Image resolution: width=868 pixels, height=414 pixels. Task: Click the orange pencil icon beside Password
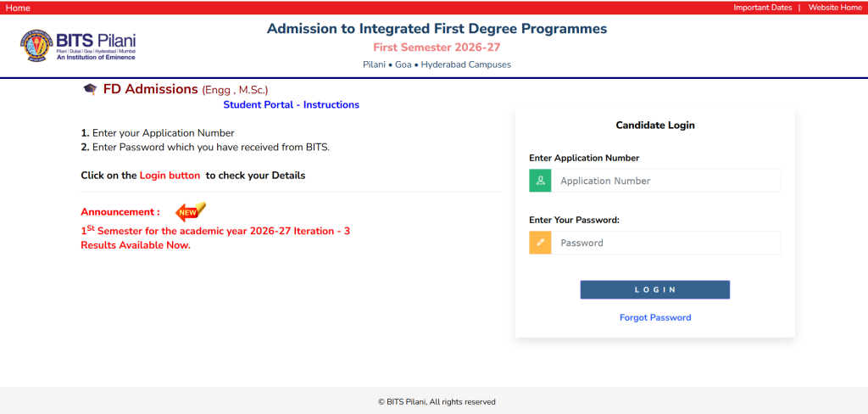pos(540,243)
